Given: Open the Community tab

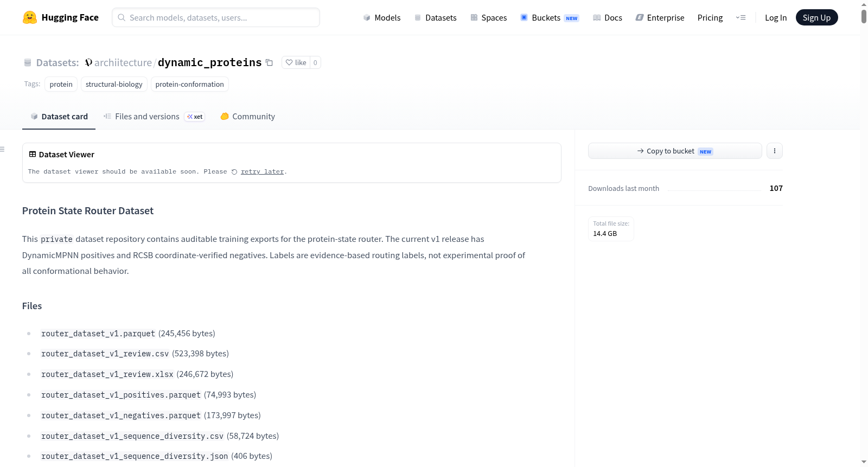Looking at the screenshot, I should click(x=247, y=117).
